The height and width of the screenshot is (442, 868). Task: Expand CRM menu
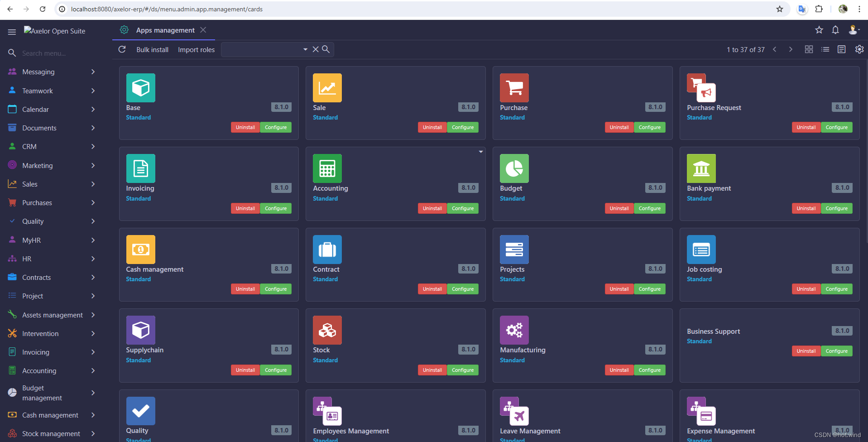coord(93,146)
